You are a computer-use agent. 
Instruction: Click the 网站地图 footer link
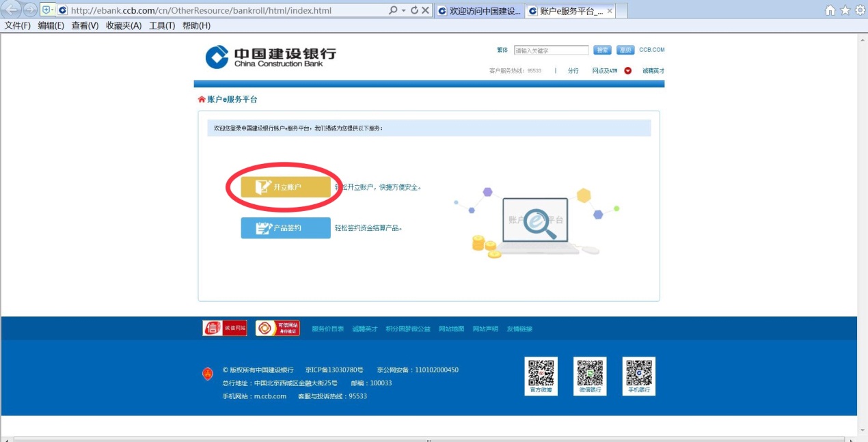(452, 329)
